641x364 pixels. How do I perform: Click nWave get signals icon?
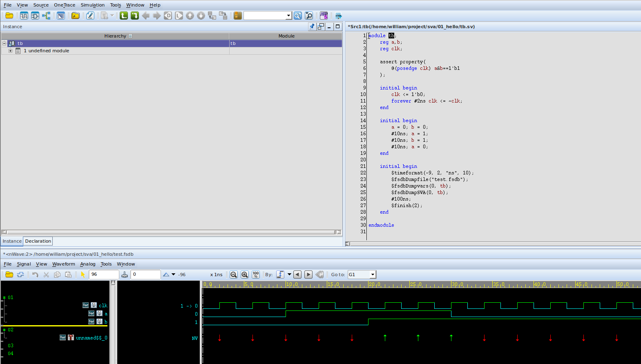click(x=20, y=275)
